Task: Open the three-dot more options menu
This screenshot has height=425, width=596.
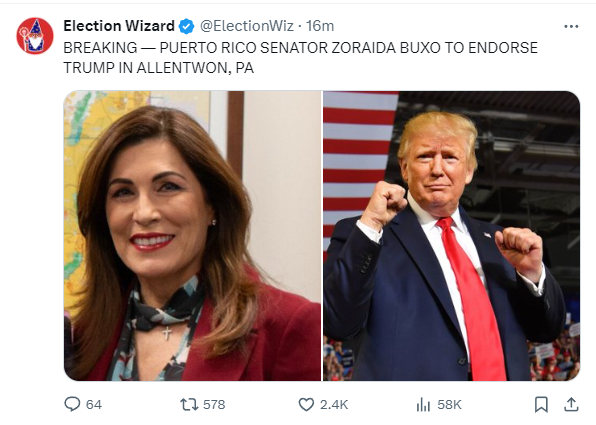Action: pyautogui.click(x=571, y=26)
